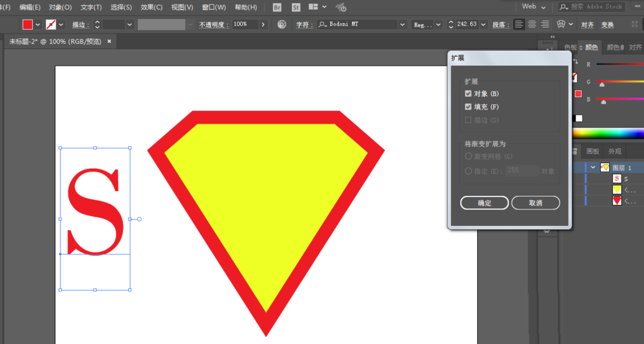Open the 选择(S) menu
The image size is (644, 344).
point(121,7)
